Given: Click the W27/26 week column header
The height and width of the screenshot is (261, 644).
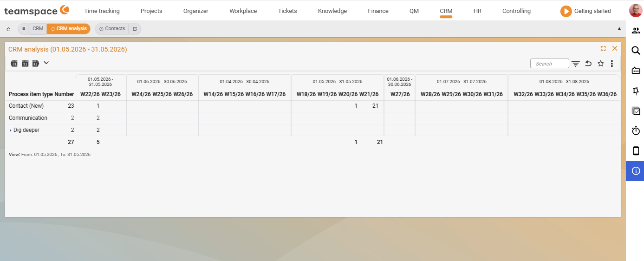Looking at the screenshot, I should pyautogui.click(x=400, y=94).
